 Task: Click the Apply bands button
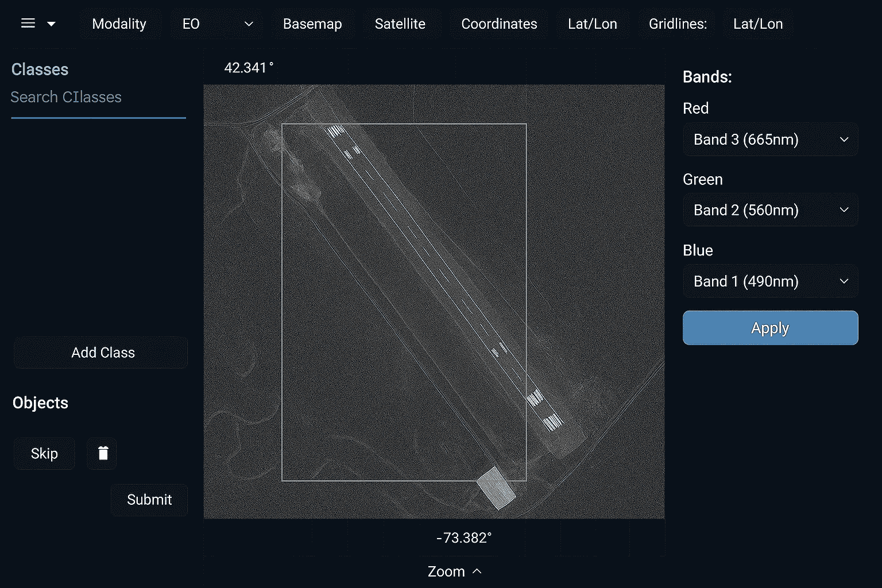coord(770,328)
